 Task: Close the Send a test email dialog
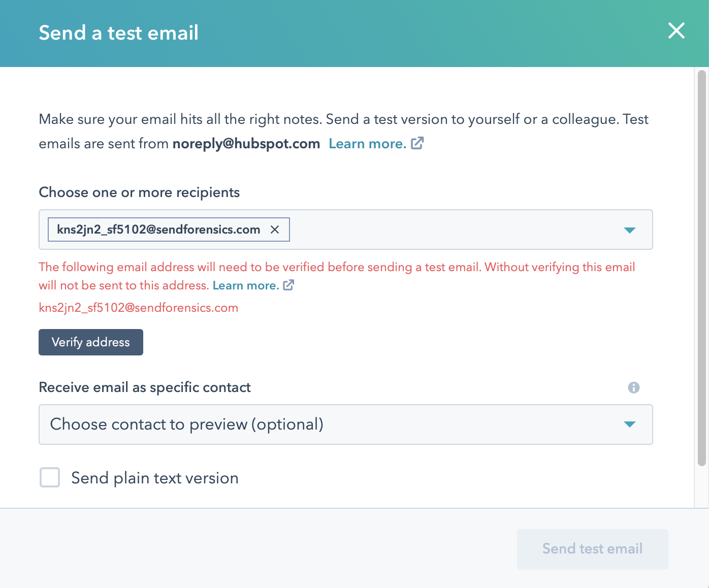click(676, 31)
